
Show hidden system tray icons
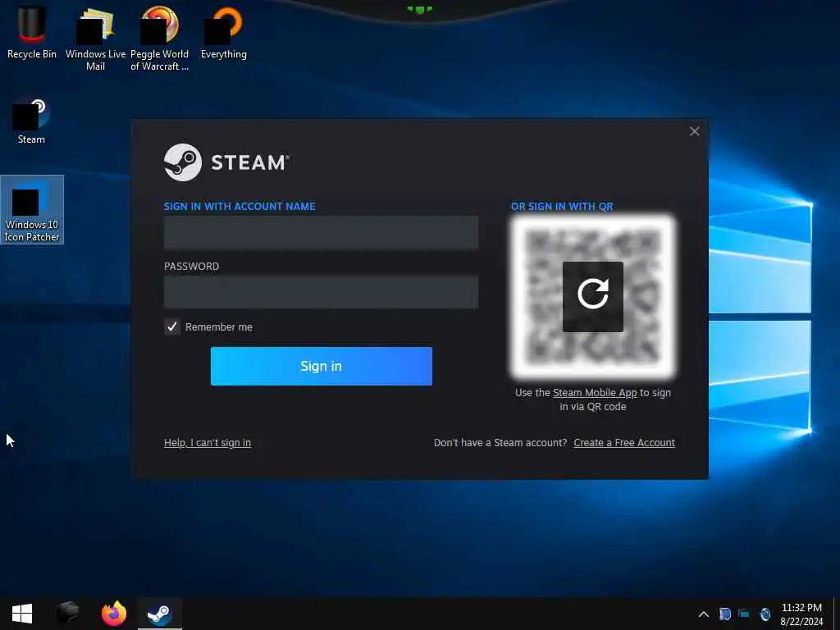coord(704,614)
